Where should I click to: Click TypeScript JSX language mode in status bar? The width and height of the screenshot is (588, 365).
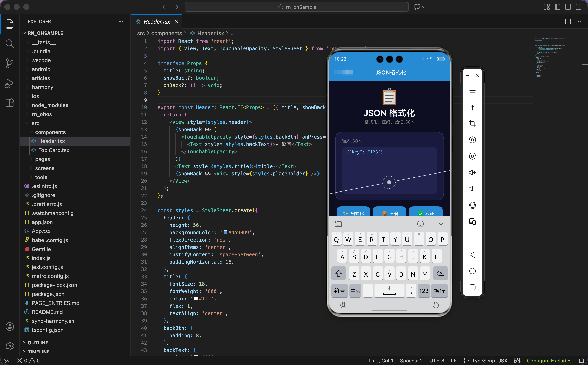(489, 361)
